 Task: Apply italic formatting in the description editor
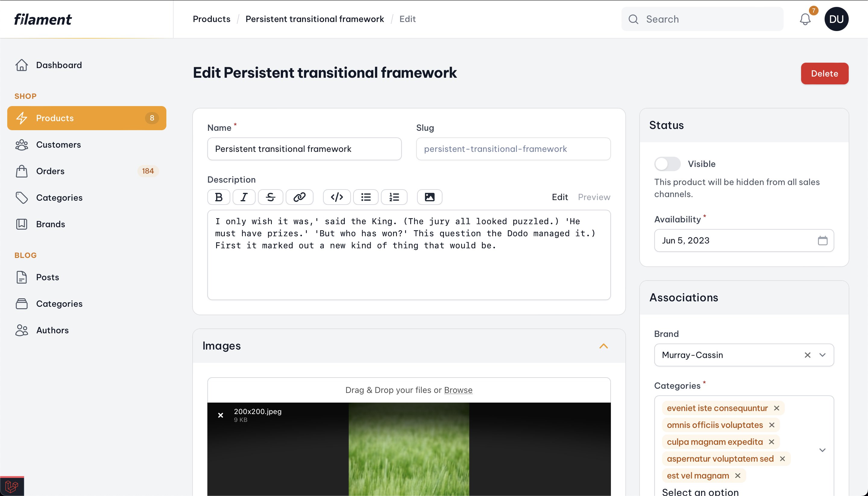[x=244, y=197]
